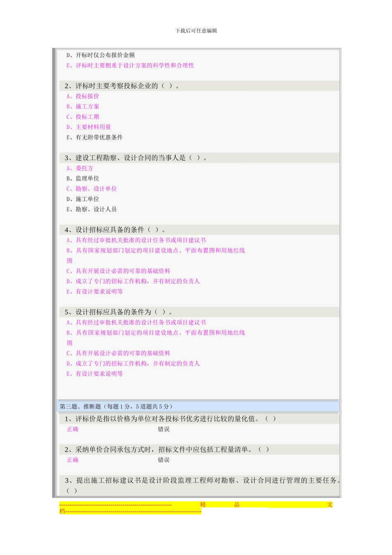Click judgment question 2、采纳单价合同承包方式时
Viewport: 392px width, 555px height.
click(x=167, y=449)
